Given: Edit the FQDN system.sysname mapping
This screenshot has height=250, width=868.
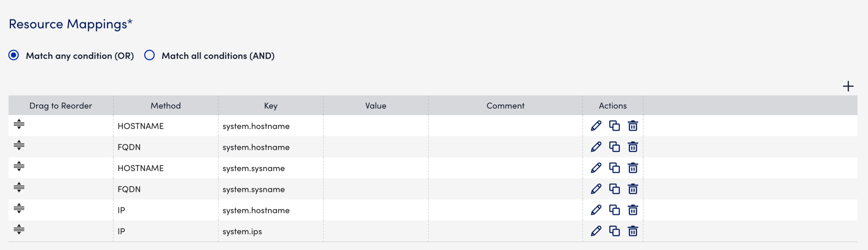Looking at the screenshot, I should coord(595,189).
